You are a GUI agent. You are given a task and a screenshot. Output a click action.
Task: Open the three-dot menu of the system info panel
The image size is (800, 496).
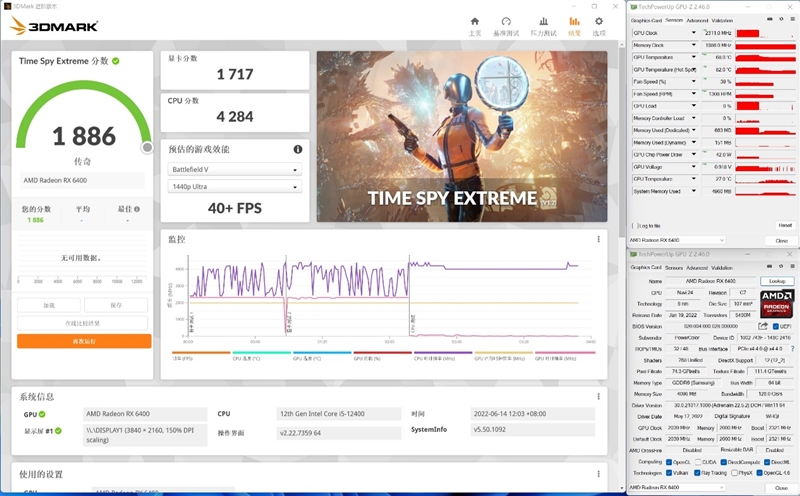[598, 396]
